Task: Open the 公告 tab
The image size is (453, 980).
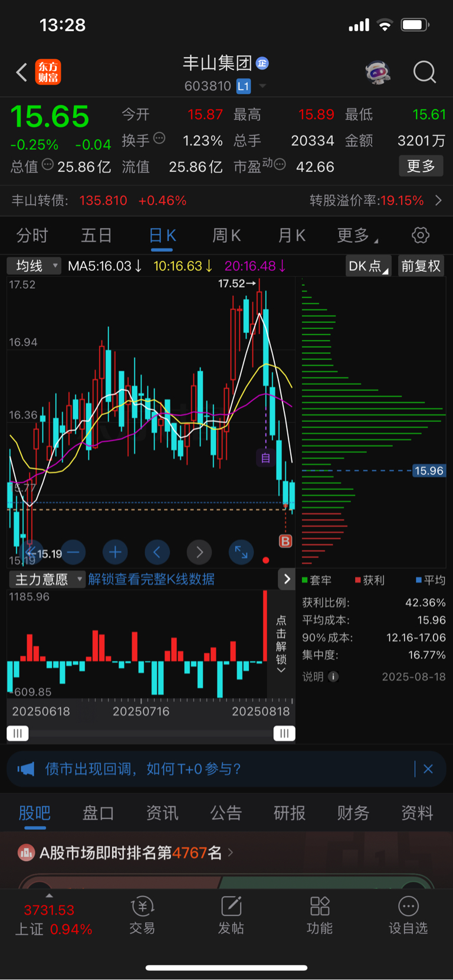Action: pos(226,813)
